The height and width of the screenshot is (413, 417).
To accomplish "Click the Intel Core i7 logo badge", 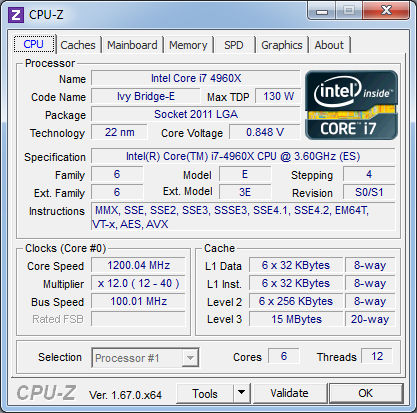I will [351, 105].
